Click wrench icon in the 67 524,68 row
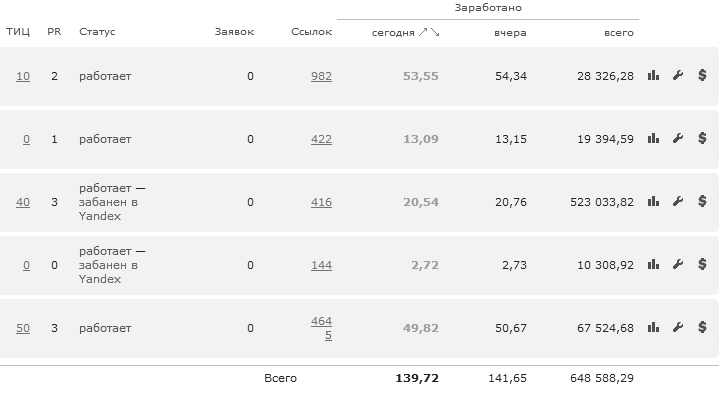Viewport: 723px width, 406px height. tap(677, 328)
